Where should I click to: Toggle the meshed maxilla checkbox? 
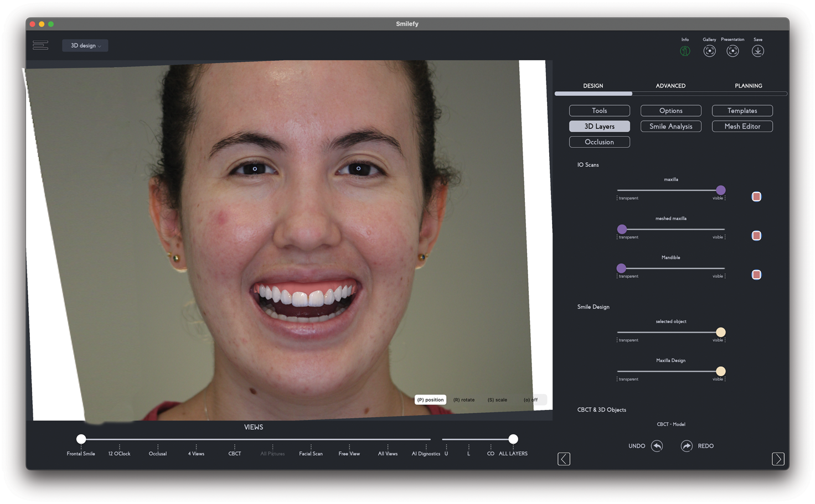coord(756,236)
